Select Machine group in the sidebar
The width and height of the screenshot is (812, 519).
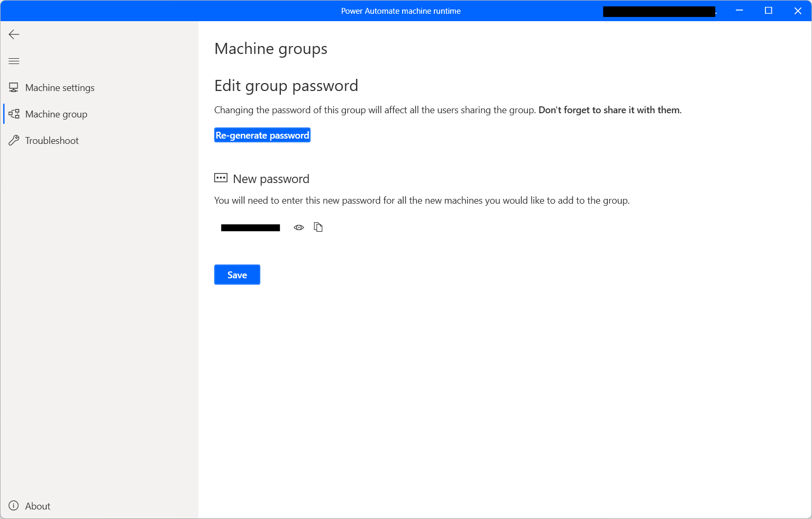pos(99,114)
